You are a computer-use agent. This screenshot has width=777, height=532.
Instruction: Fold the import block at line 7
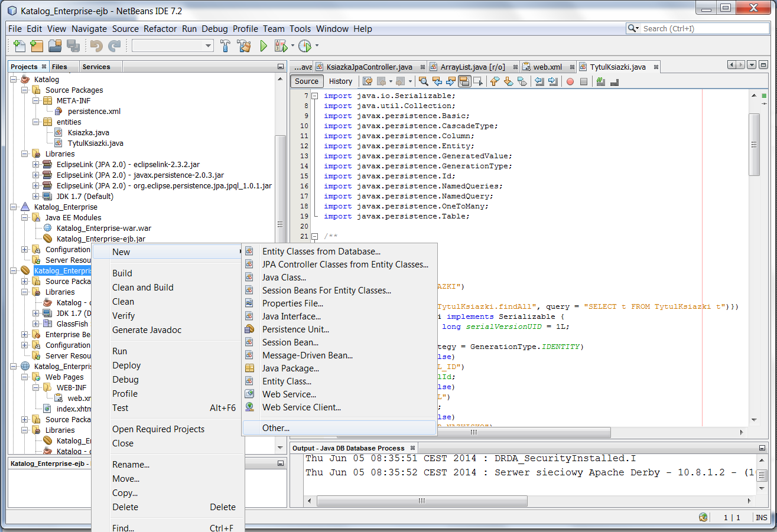click(x=315, y=96)
